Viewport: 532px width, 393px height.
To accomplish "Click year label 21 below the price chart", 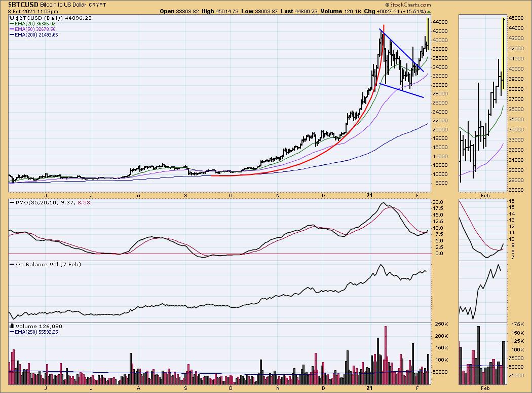I will pos(369,196).
